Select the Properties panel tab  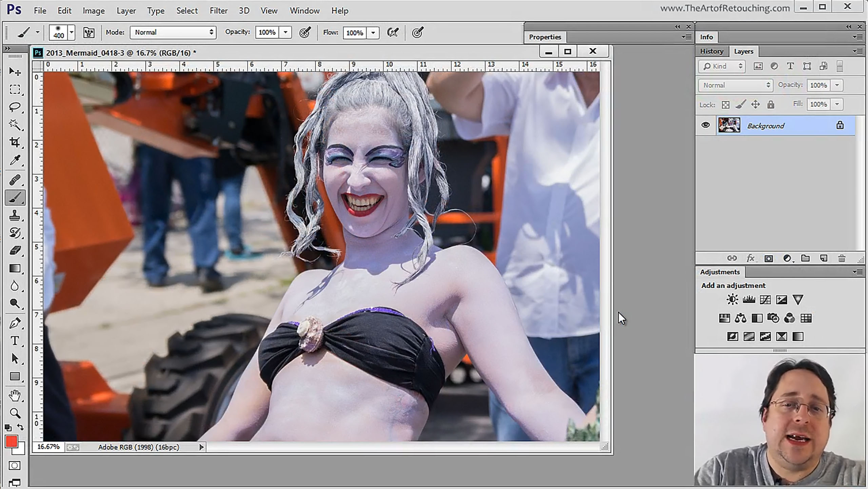click(x=545, y=37)
